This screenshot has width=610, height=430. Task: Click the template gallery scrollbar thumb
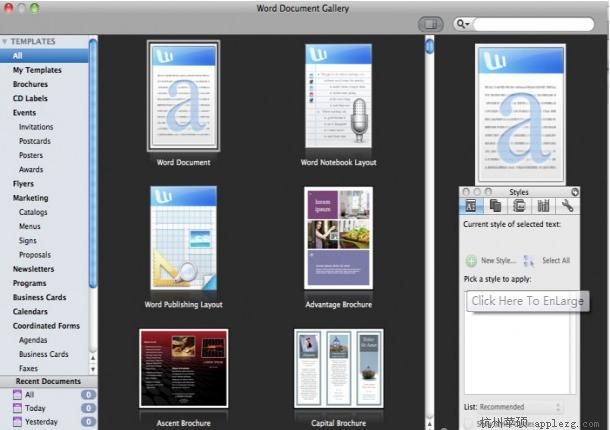(x=429, y=46)
